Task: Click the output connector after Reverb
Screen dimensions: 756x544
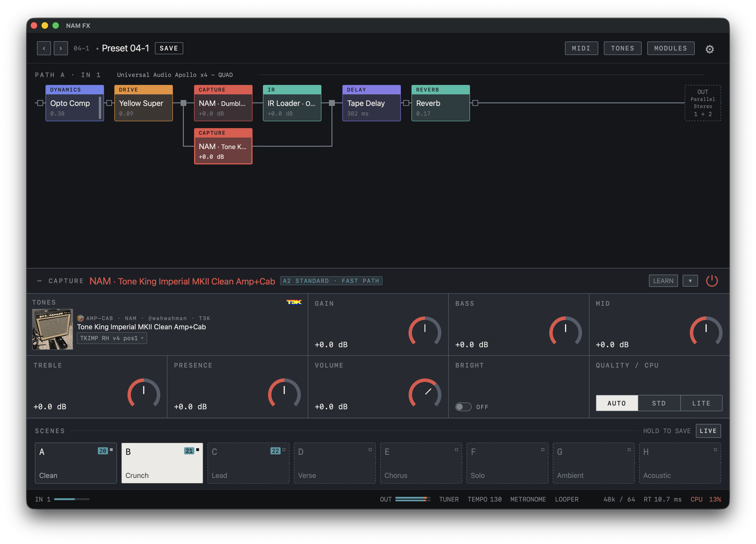Action: tap(475, 103)
